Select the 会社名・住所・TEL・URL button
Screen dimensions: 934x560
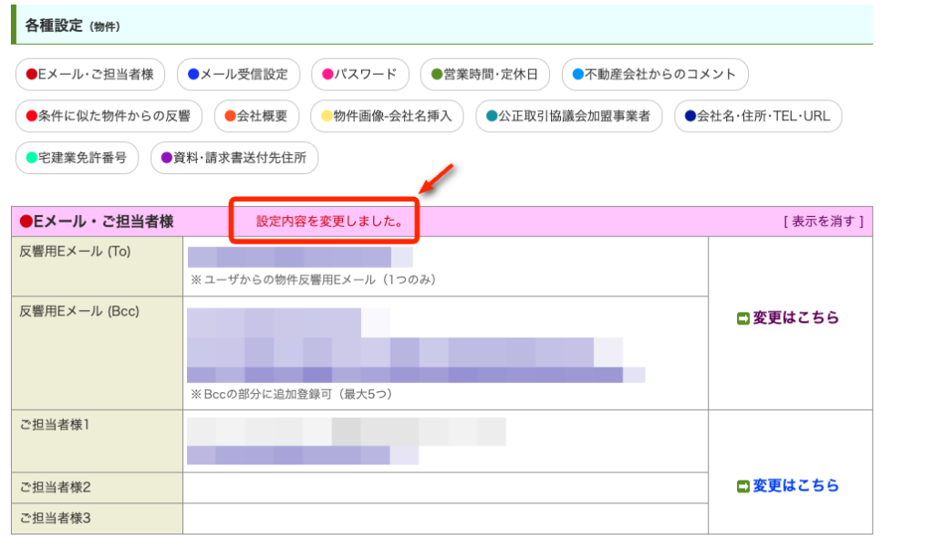(758, 116)
